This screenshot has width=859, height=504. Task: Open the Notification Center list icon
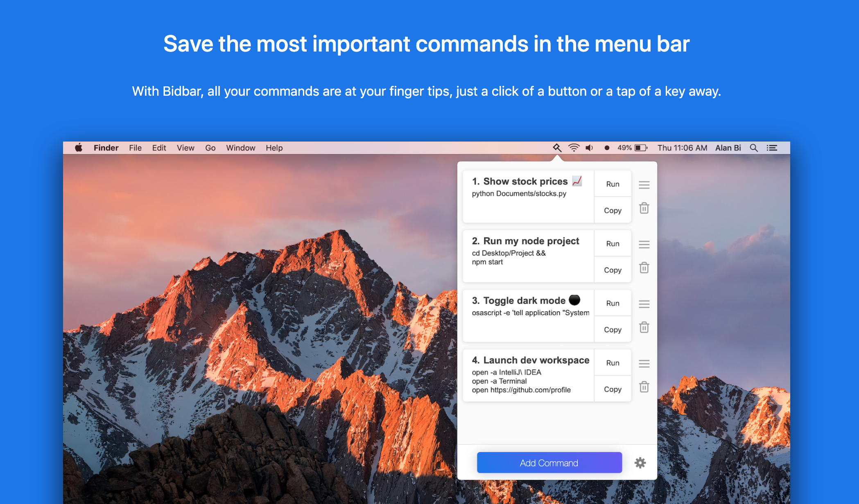tap(772, 148)
